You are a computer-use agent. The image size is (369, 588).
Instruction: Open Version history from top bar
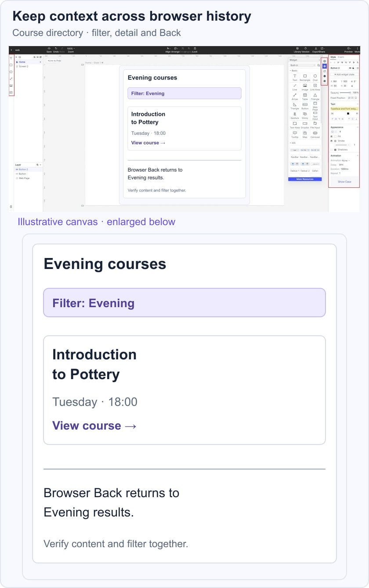306,50
